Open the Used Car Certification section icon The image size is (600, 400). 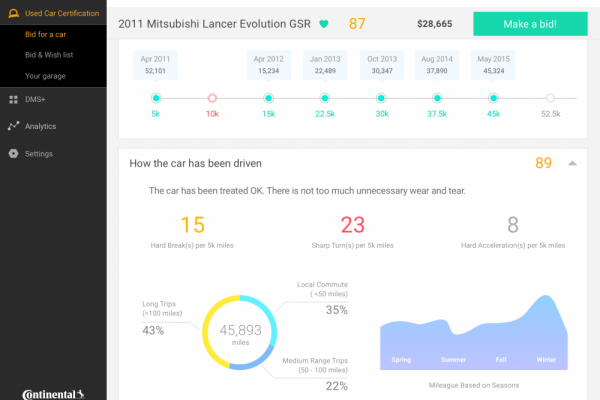pos(13,13)
